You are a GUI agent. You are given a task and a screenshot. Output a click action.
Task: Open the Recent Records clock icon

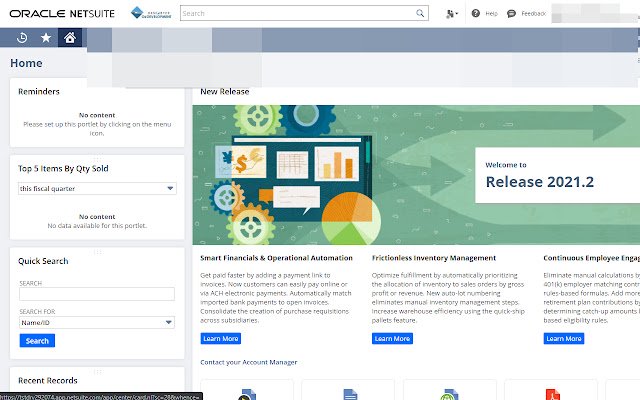coord(22,38)
